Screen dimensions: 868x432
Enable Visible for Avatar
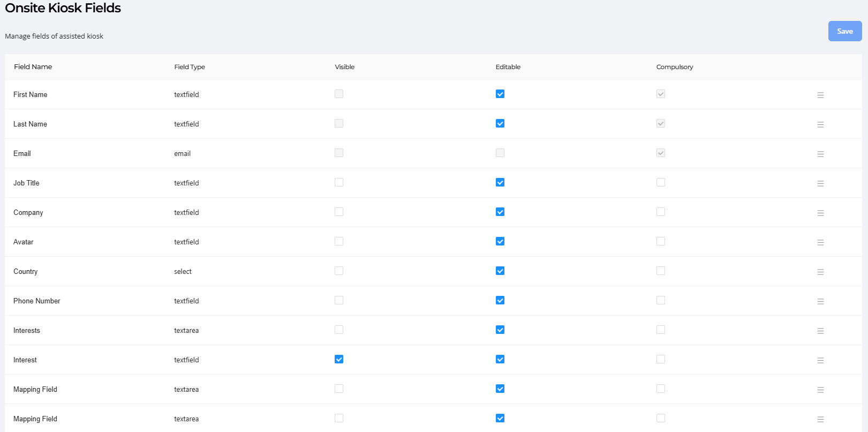point(339,241)
